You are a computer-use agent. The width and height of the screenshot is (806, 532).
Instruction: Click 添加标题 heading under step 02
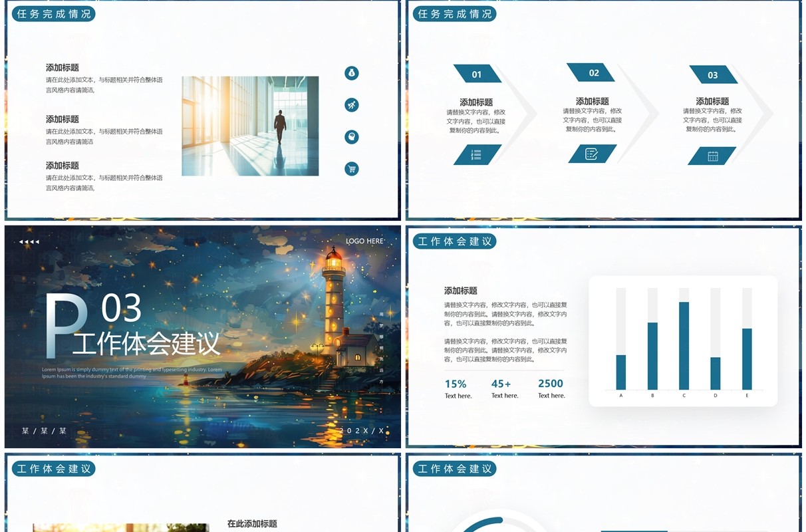click(593, 101)
